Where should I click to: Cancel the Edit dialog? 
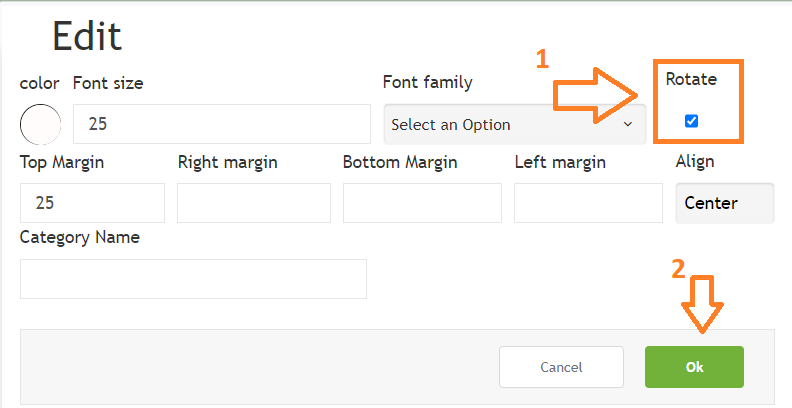click(x=561, y=367)
